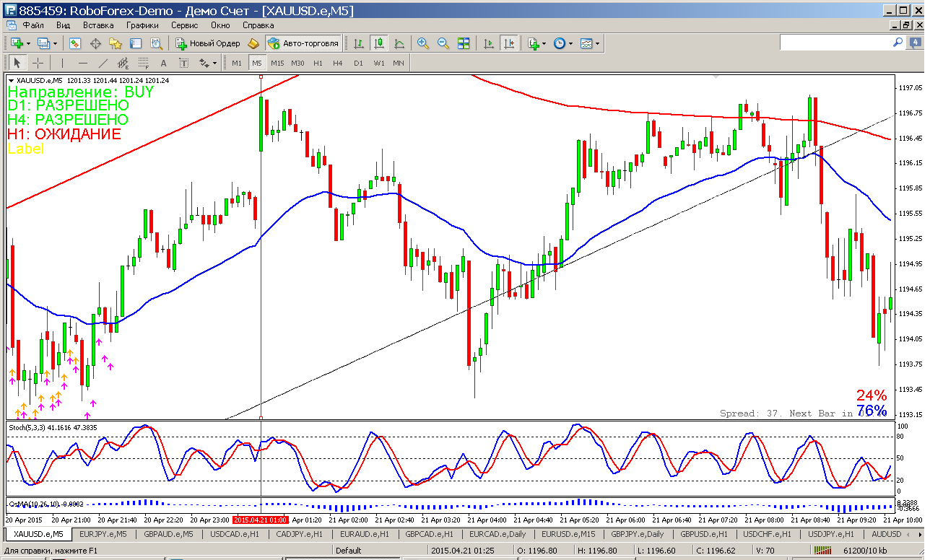Switch to the GBPAUD.e,M5 chart tab

(168, 535)
